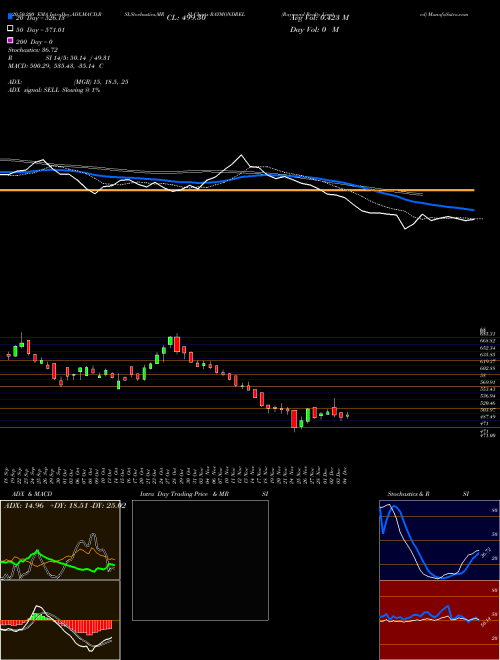Image resolution: width=500 pixels, height=660 pixels.
Task: Click the 'Avg Vol' value text
Action: [x=319, y=18]
